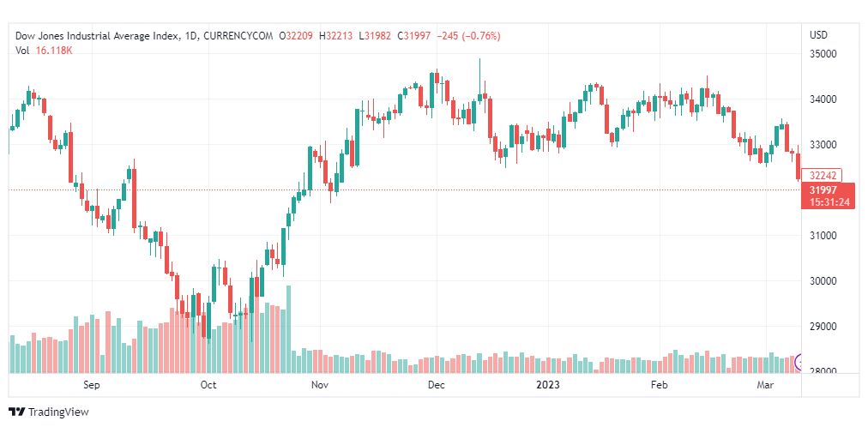Click the 2023 label on time axis
This screenshot has height=427, width=868.
point(546,386)
